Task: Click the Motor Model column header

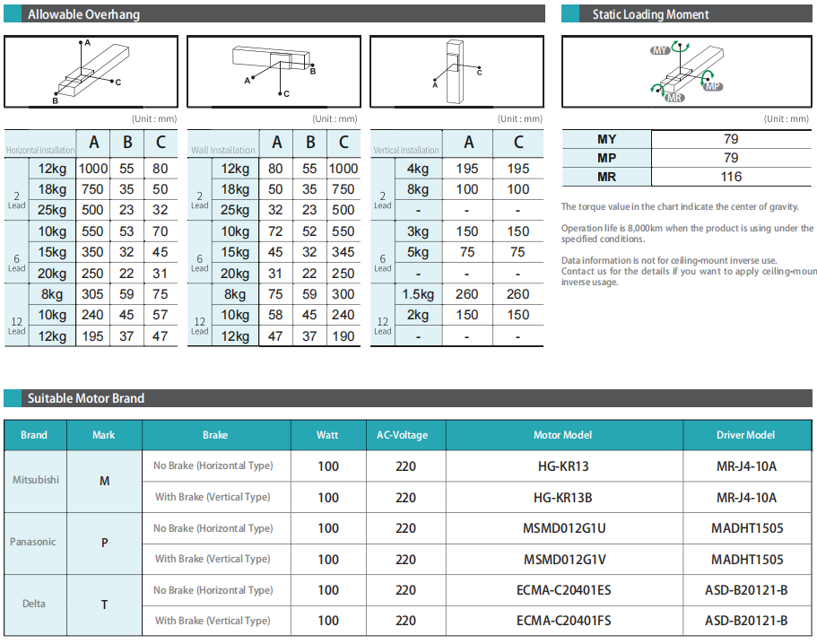Action: 562,435
